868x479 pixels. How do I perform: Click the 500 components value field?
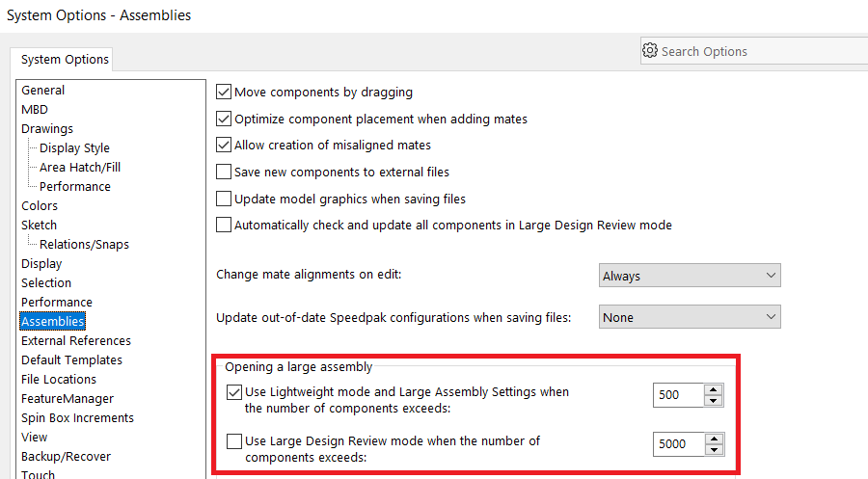(x=678, y=394)
